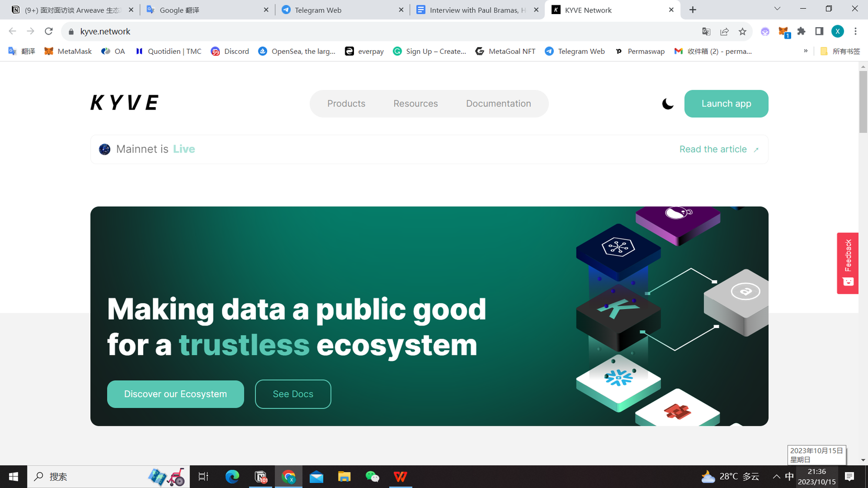This screenshot has height=488, width=868.
Task: Open the tab search dropdown arrow
Action: pyautogui.click(x=777, y=9)
